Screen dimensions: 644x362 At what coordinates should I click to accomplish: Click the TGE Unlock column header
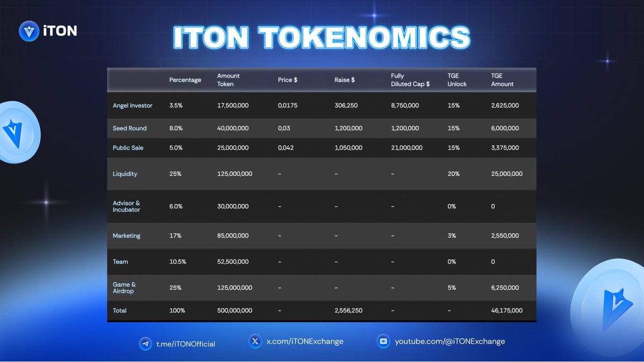coord(457,80)
